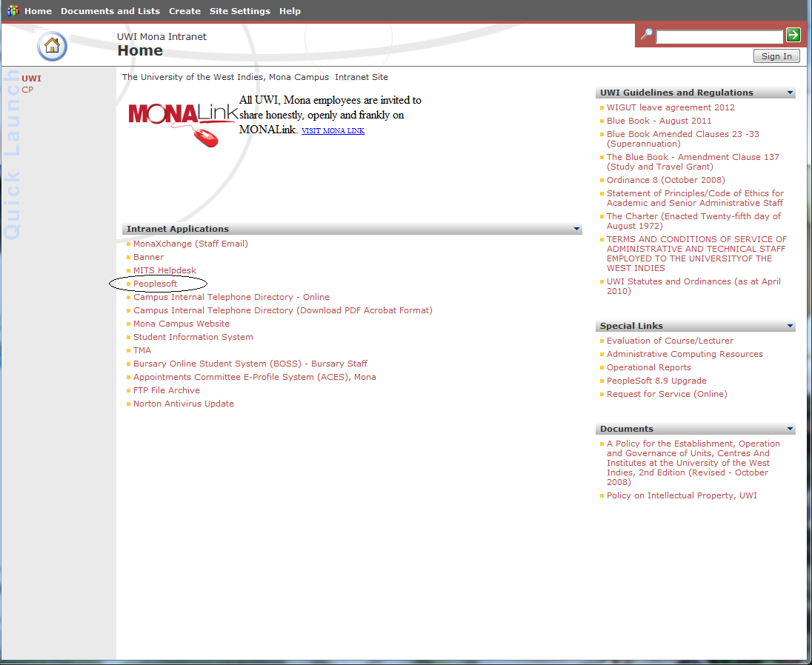Click the round home icon beside the site title

53,46
